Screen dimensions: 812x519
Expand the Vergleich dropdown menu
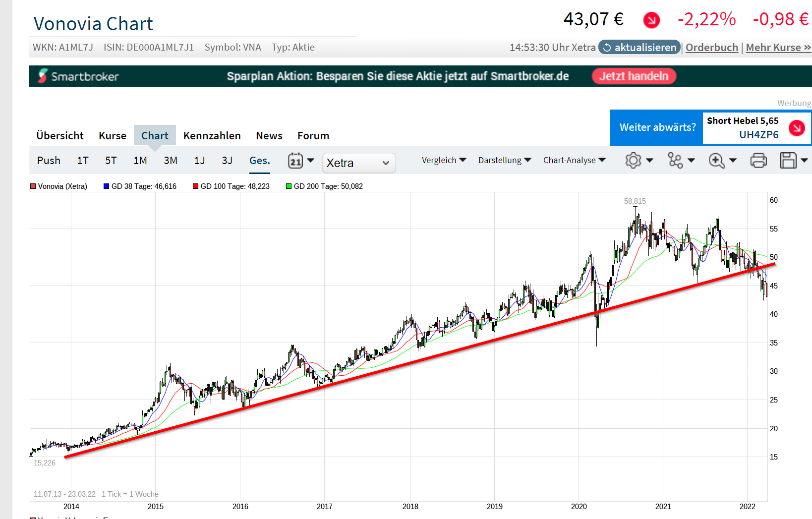pos(444,160)
